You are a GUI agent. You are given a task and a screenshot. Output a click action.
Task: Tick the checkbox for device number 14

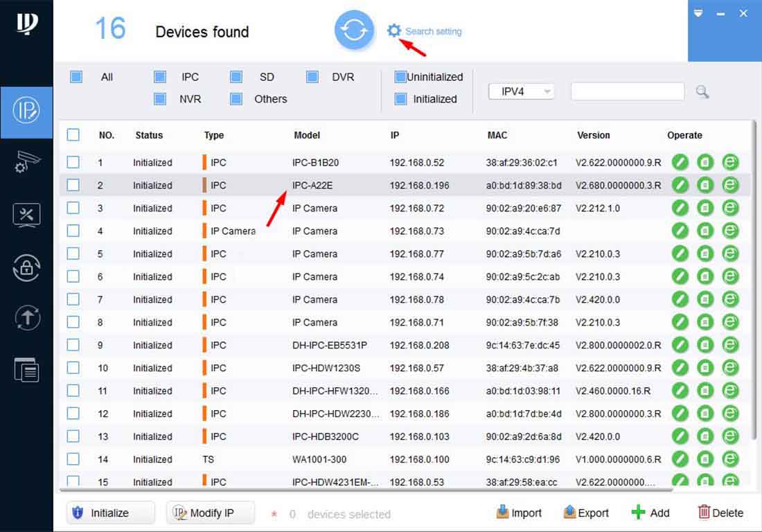(73, 459)
